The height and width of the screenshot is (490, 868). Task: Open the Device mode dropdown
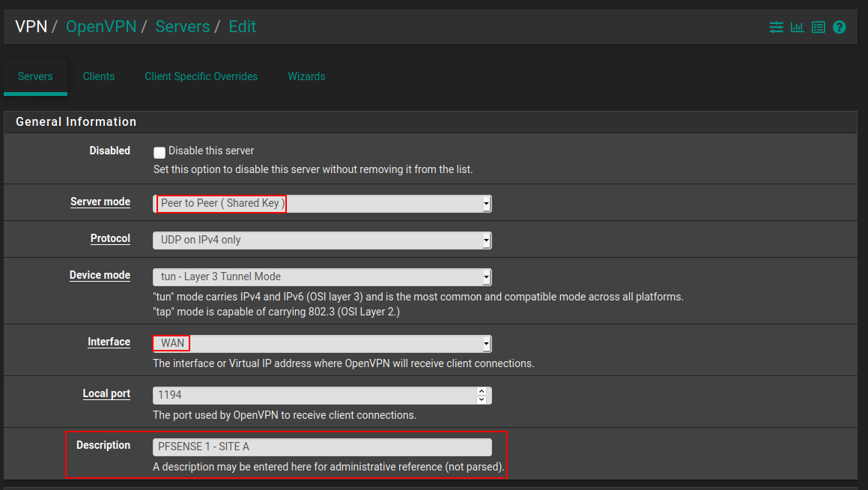coord(322,276)
